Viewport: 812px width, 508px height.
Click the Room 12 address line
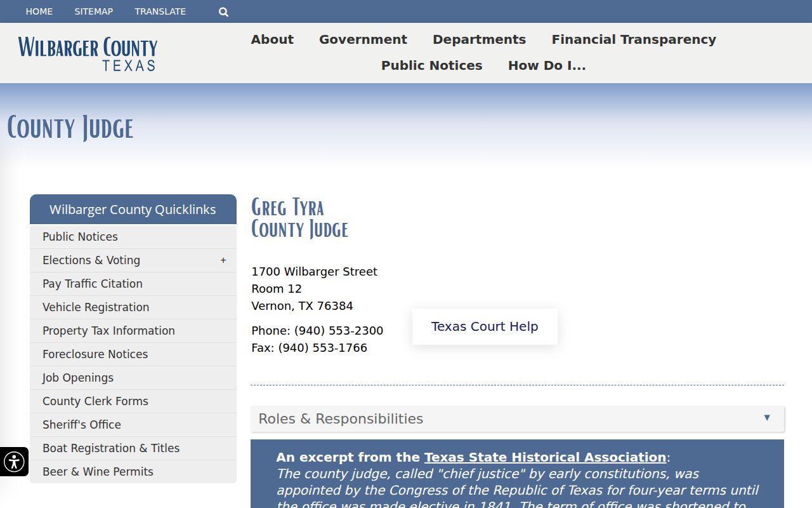(277, 289)
